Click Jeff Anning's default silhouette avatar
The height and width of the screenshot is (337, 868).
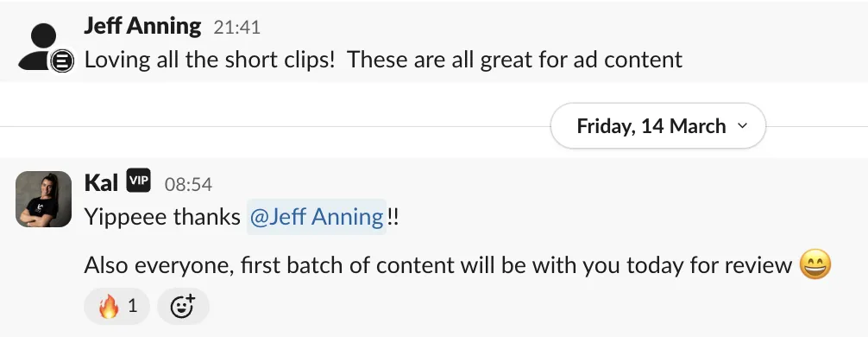(40, 46)
